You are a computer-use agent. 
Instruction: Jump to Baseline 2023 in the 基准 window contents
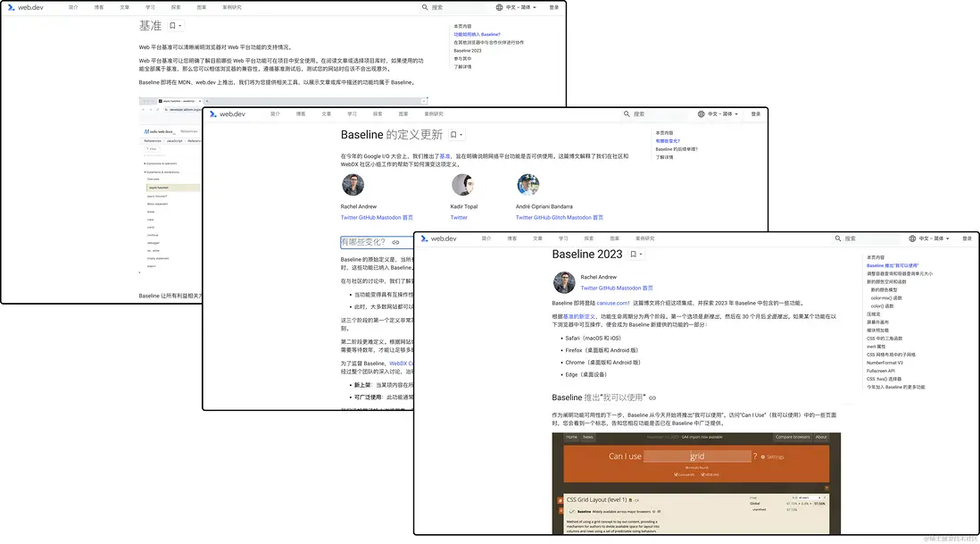click(x=467, y=51)
